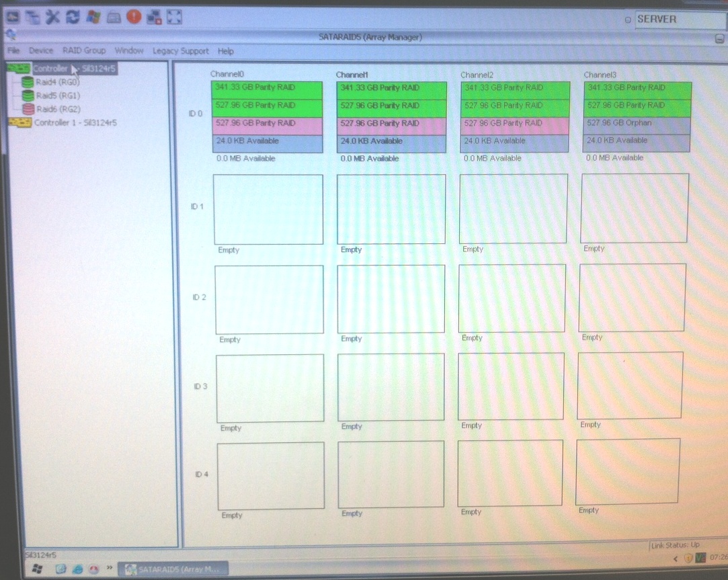Click the cascading windows toolbar icon
The width and height of the screenshot is (728, 580).
click(x=32, y=17)
